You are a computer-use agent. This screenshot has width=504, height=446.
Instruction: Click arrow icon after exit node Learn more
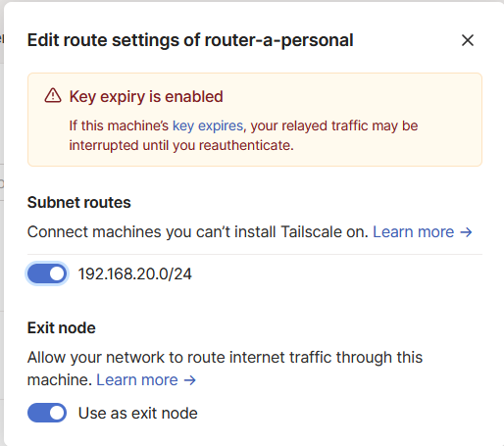coord(189,380)
